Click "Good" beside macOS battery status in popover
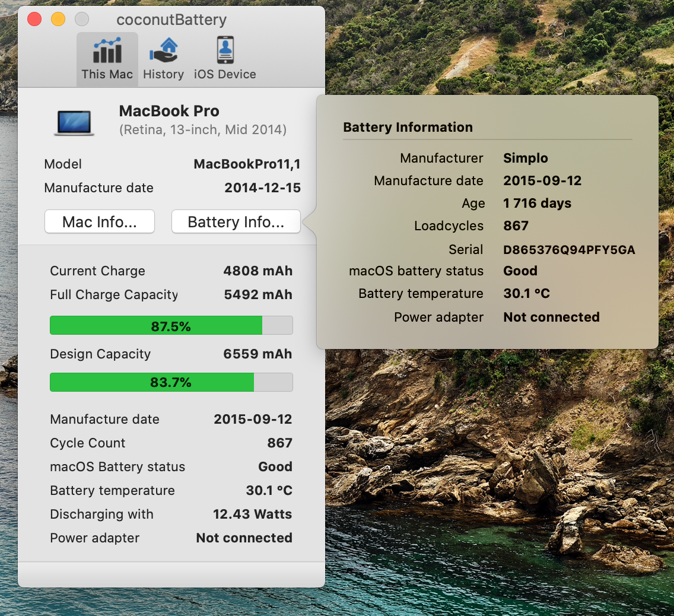The image size is (674, 616). [x=520, y=271]
